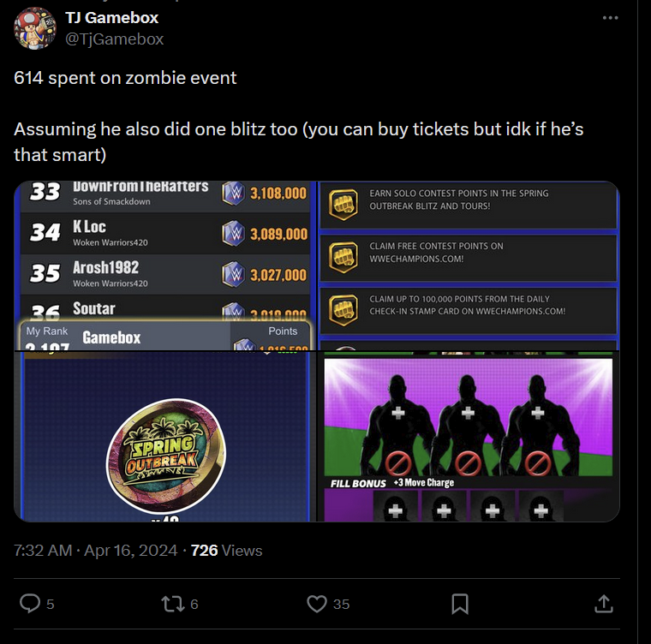Click the 7:32 AM Apr 16, 2024 timestamp
Viewport: 651px width, 644px height.
coord(95,551)
